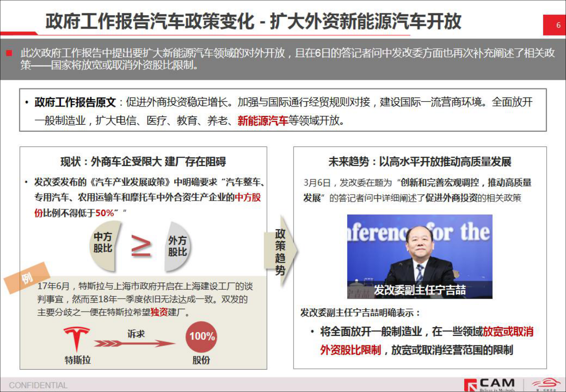Click the CAM logo in footer
The width and height of the screenshot is (566, 392).
tap(490, 384)
